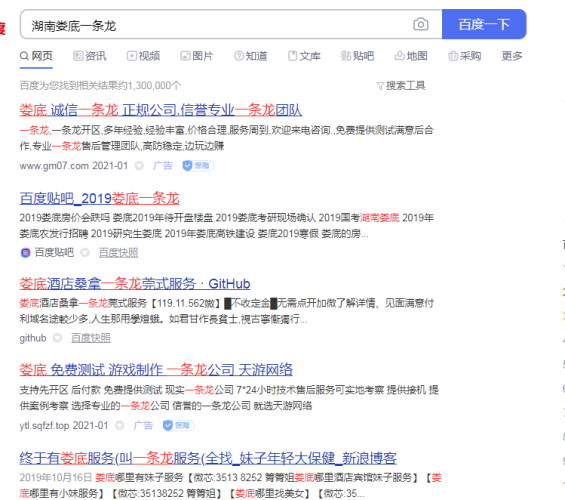Viewport: 565px width, 500px height.
Task: Expand dropdown arrow beside github source
Action: (57, 338)
